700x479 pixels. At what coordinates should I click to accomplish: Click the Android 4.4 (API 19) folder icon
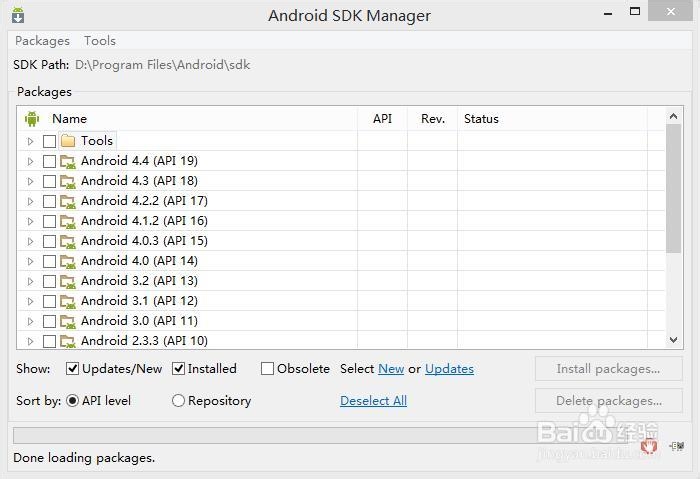pyautogui.click(x=68, y=161)
